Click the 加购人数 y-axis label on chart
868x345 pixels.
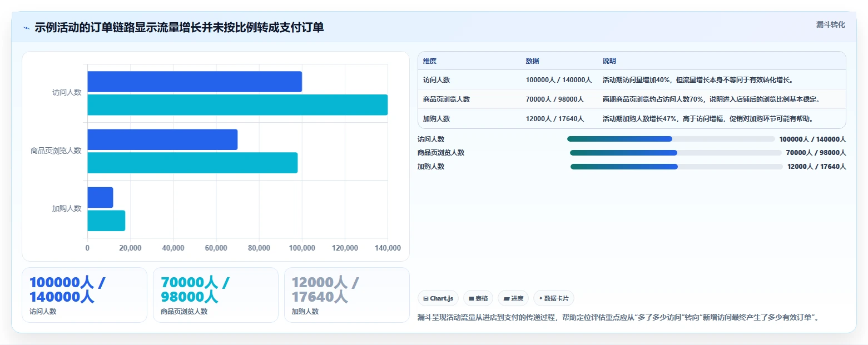tap(67, 208)
